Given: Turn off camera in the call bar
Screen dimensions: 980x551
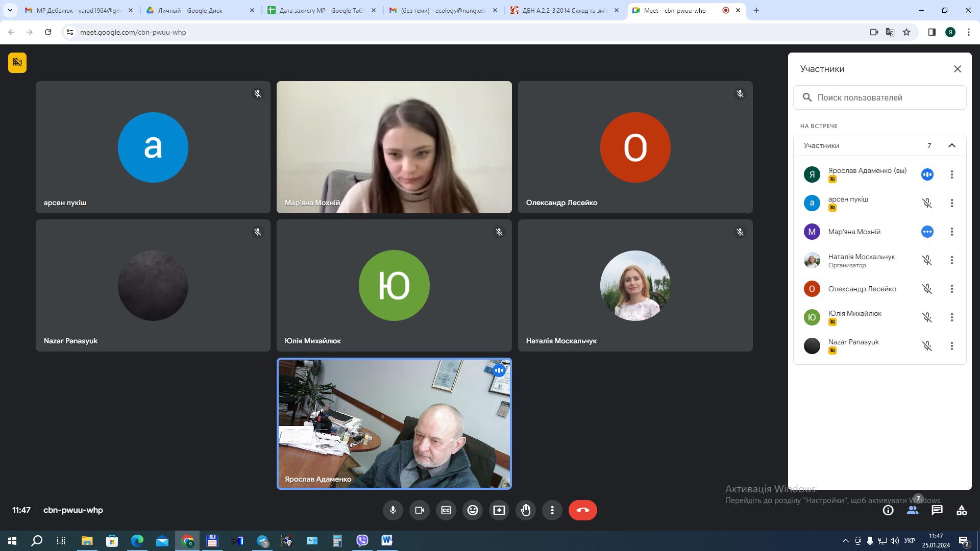Looking at the screenshot, I should (420, 510).
